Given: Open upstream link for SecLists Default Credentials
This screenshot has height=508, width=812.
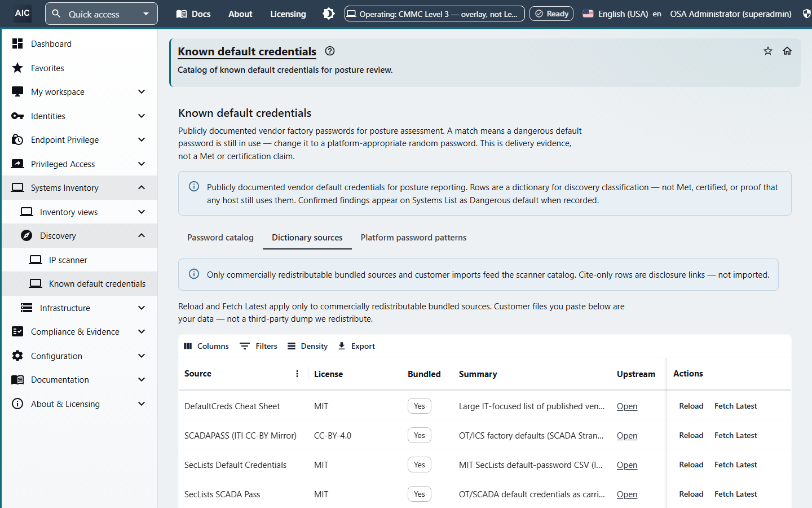Looking at the screenshot, I should pos(627,465).
